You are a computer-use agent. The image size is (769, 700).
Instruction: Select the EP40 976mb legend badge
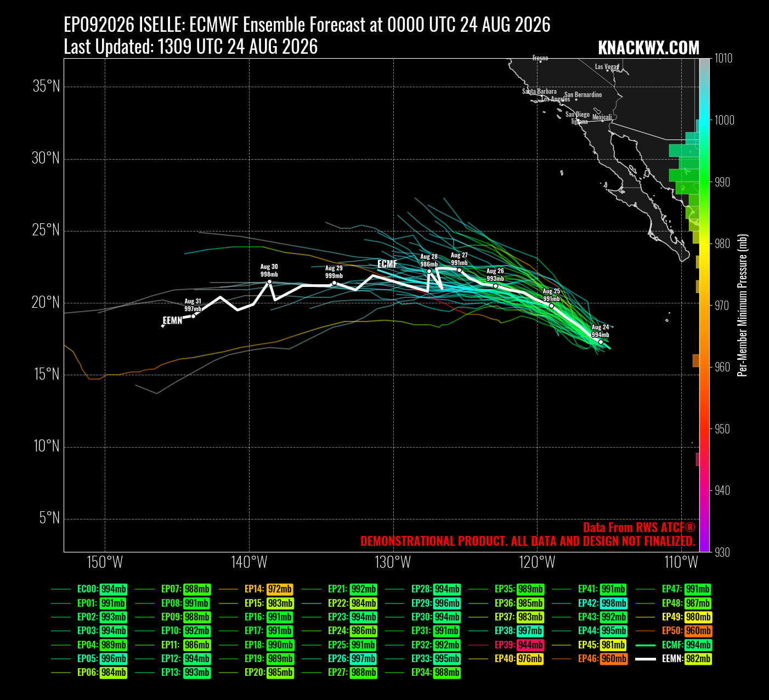click(530, 659)
